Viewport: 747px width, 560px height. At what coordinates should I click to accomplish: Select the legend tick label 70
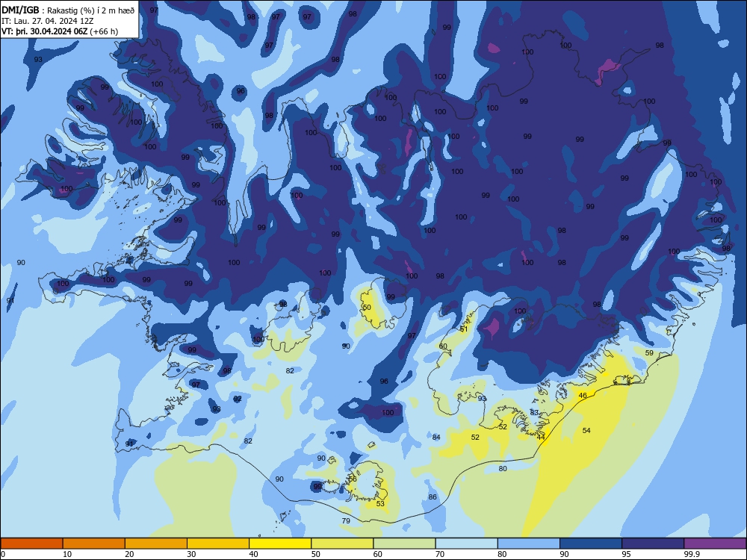pyautogui.click(x=440, y=554)
